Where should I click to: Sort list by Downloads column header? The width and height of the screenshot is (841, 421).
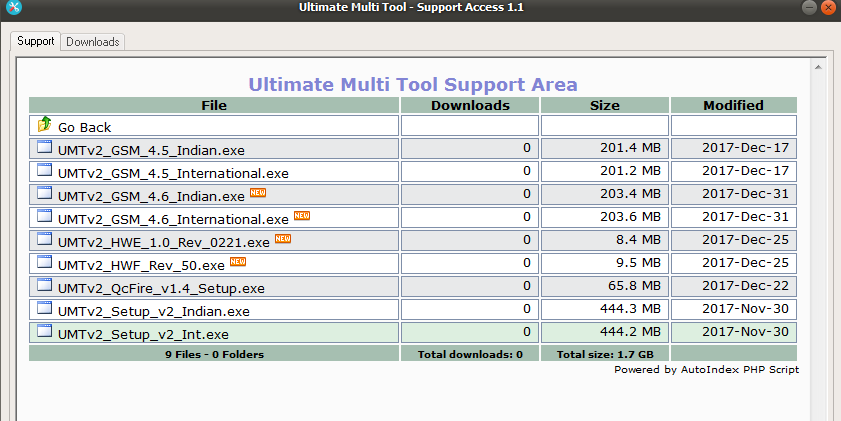(x=470, y=106)
